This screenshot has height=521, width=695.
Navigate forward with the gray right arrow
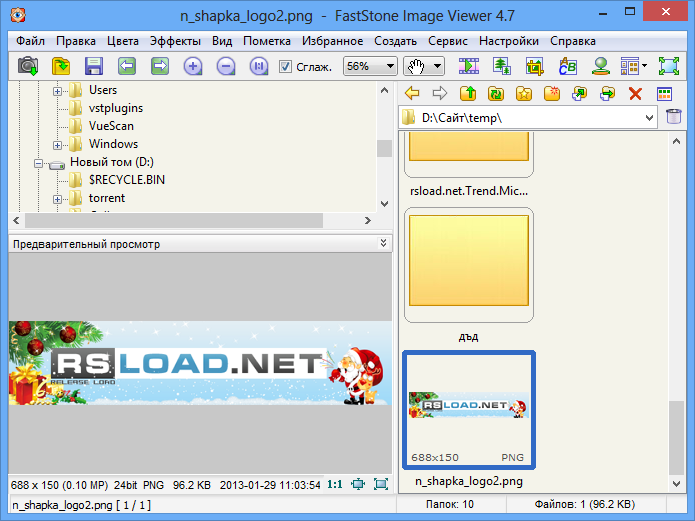[x=440, y=94]
